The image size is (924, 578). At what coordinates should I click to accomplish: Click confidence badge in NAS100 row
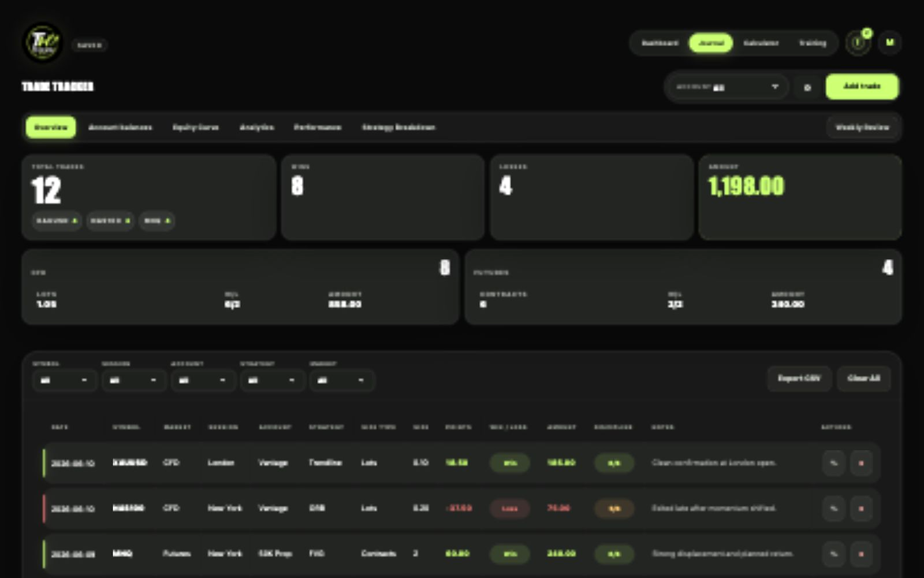coord(614,508)
